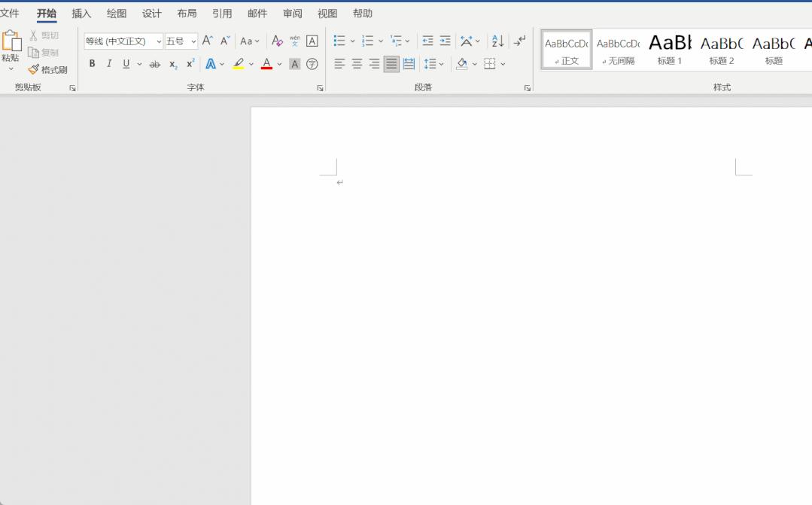Click the Format Painter (格式刷) button

[48, 70]
